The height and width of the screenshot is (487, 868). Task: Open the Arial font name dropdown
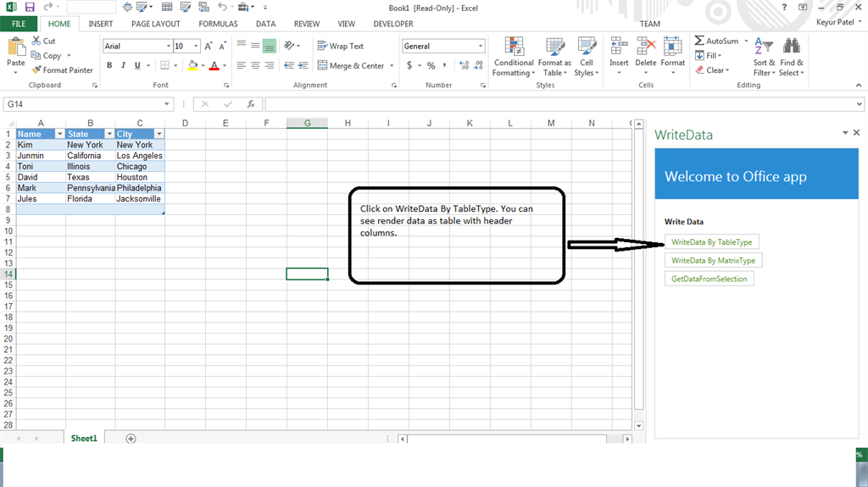pyautogui.click(x=169, y=47)
